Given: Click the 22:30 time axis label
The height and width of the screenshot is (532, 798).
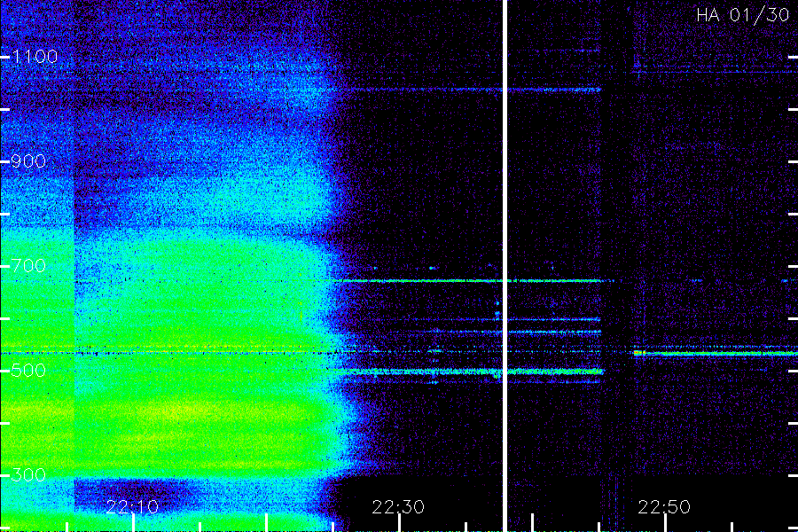Looking at the screenshot, I should pyautogui.click(x=398, y=507).
